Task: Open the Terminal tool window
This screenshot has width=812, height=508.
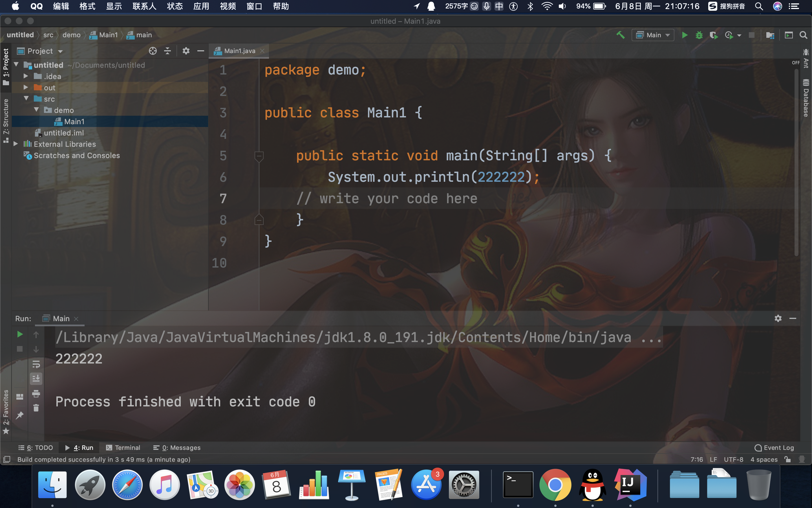Action: 123,448
